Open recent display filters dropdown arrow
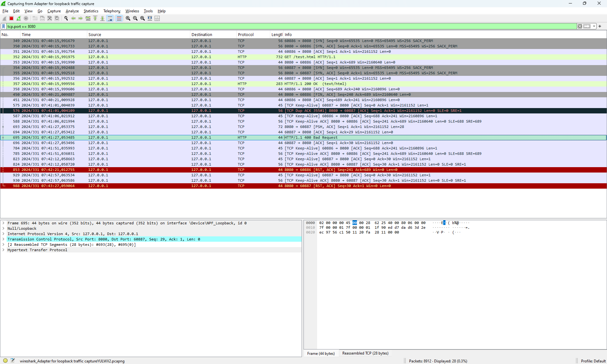Image resolution: width=607 pixels, height=364 pixels. (594, 26)
